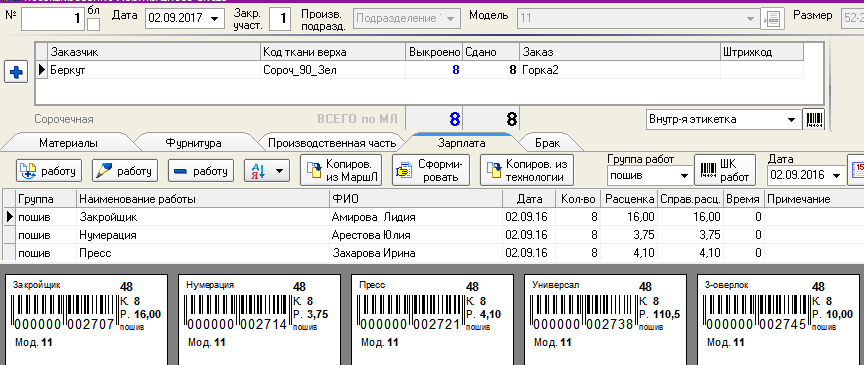This screenshot has width=865, height=365.
Task: Switch to the Материалы tab
Action: coord(68,143)
